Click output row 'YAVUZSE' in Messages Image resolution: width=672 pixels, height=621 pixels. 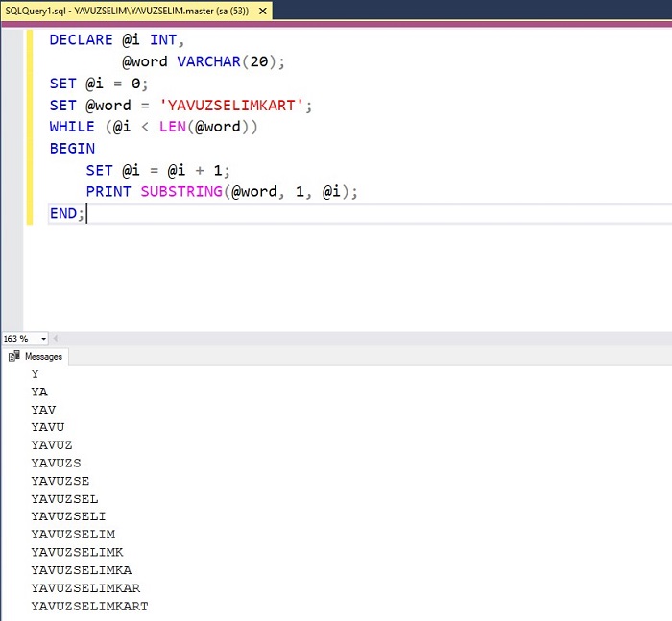(x=60, y=481)
